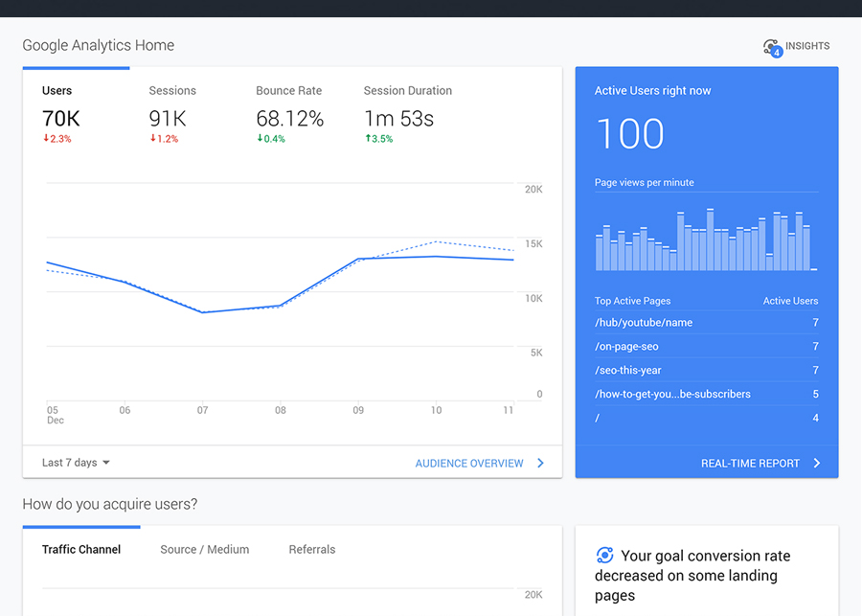Click the "/" root page row

[x=707, y=418]
